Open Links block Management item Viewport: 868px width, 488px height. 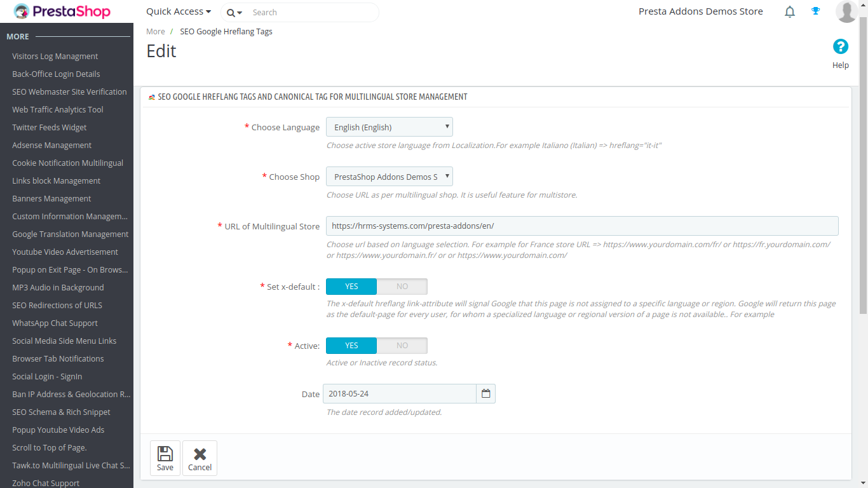pos(57,180)
